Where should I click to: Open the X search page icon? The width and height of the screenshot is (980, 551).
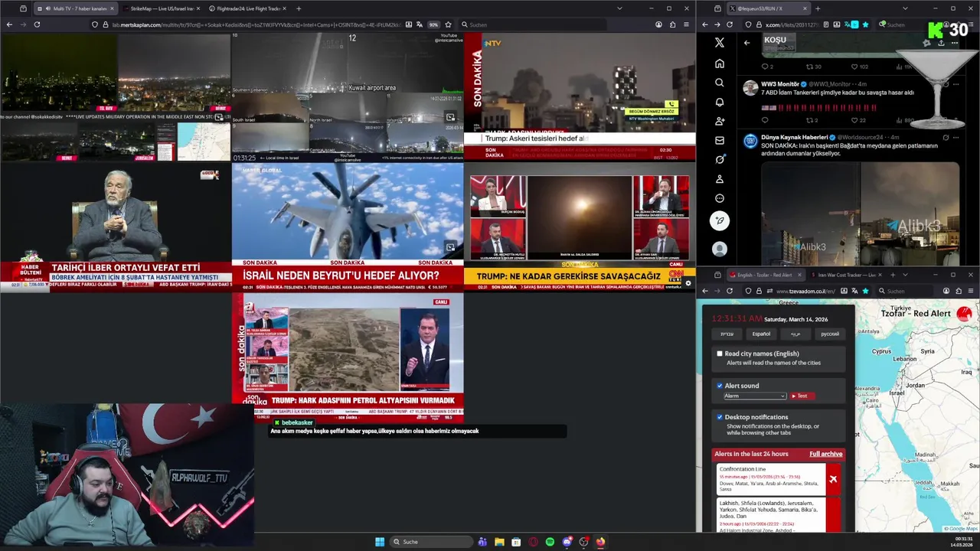coord(719,83)
